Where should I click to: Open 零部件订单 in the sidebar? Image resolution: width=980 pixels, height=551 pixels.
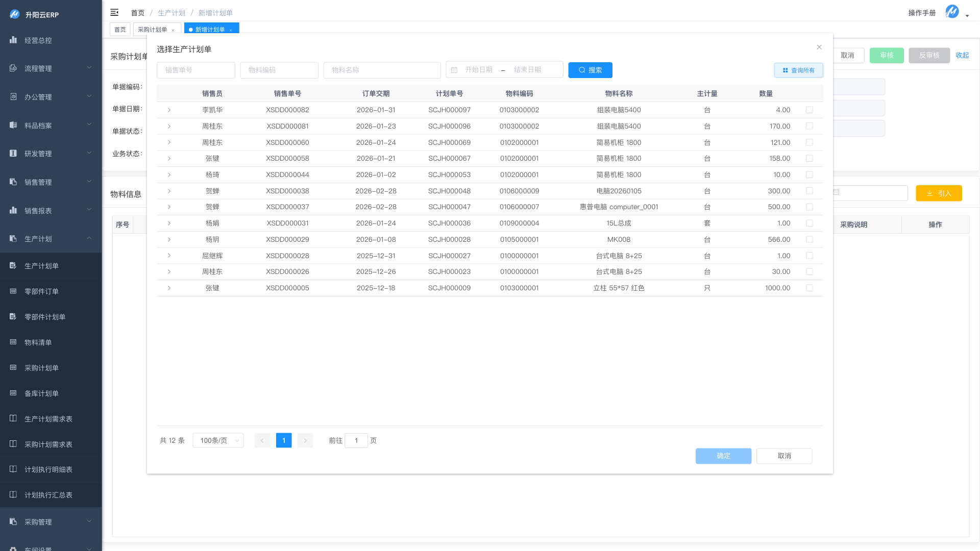pyautogui.click(x=41, y=291)
